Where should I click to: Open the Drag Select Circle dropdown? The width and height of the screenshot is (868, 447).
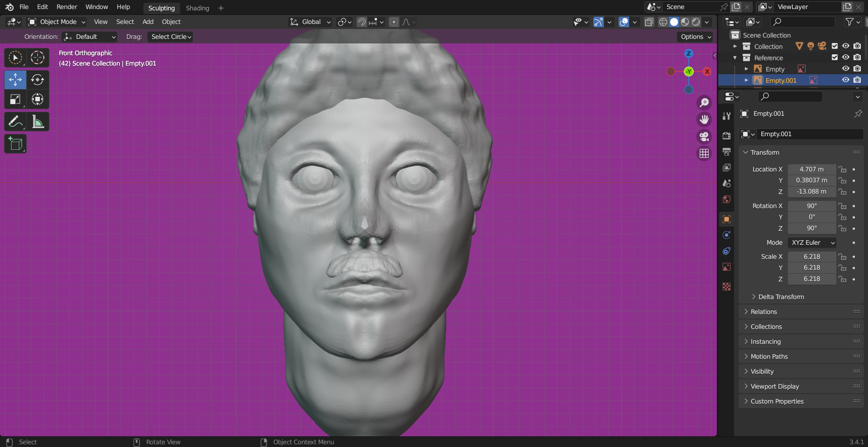[170, 37]
